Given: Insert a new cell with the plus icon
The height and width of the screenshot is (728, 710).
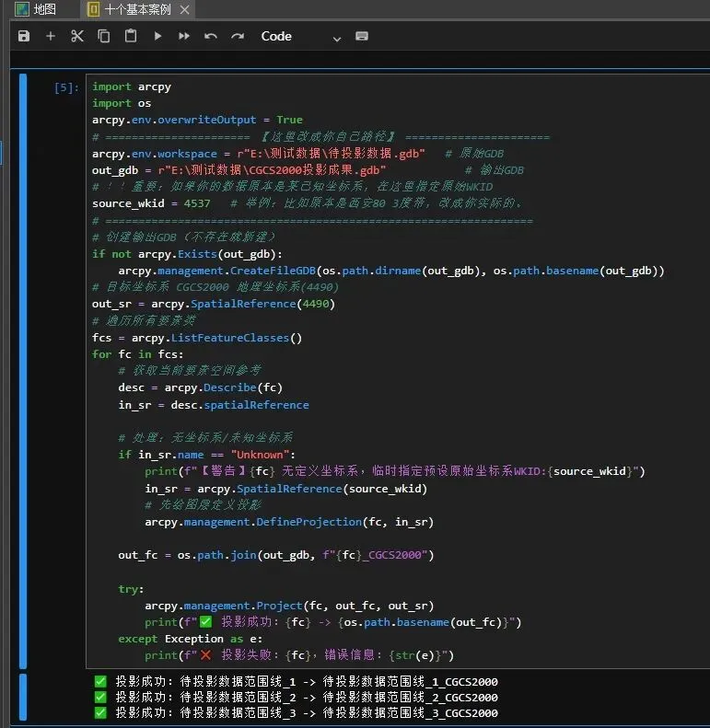Looking at the screenshot, I should (51, 36).
